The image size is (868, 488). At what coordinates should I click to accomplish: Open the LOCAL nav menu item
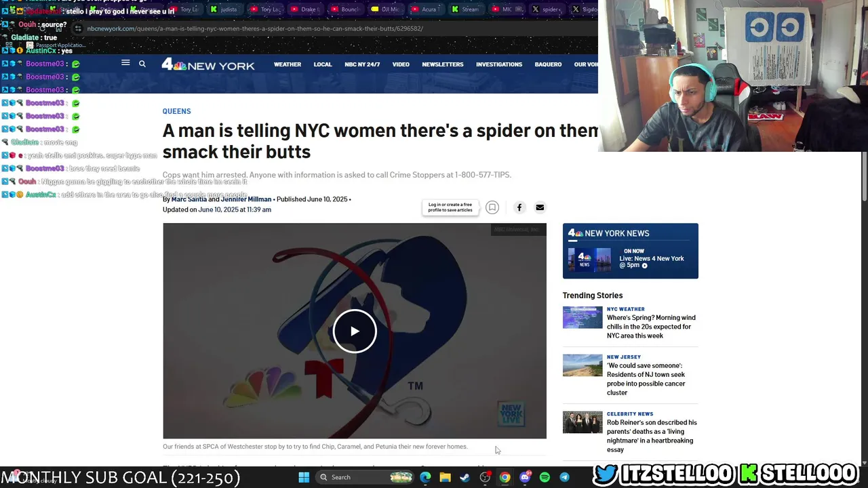pyautogui.click(x=323, y=64)
